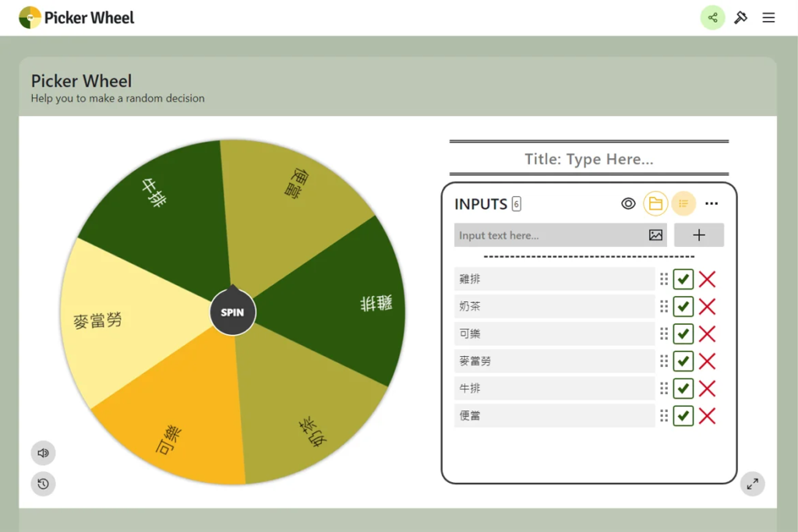Enter fullscreen mode for the wheel

(x=752, y=484)
